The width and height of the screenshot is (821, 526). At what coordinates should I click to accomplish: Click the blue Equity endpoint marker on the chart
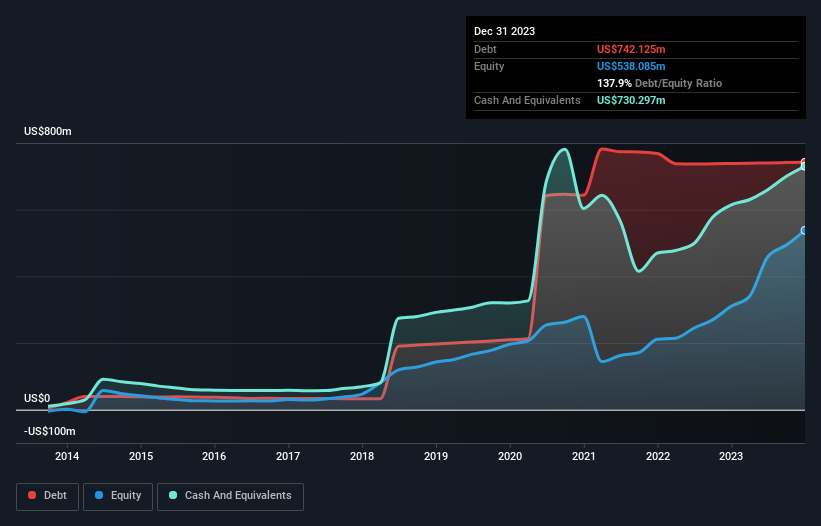(x=804, y=230)
